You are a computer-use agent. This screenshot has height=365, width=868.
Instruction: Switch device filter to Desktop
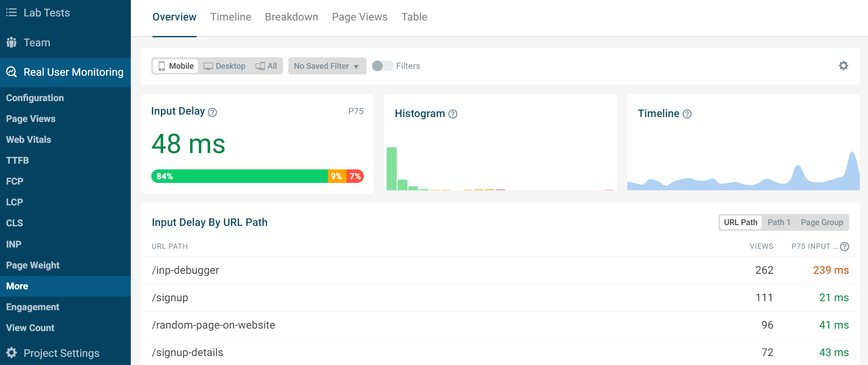[225, 66]
